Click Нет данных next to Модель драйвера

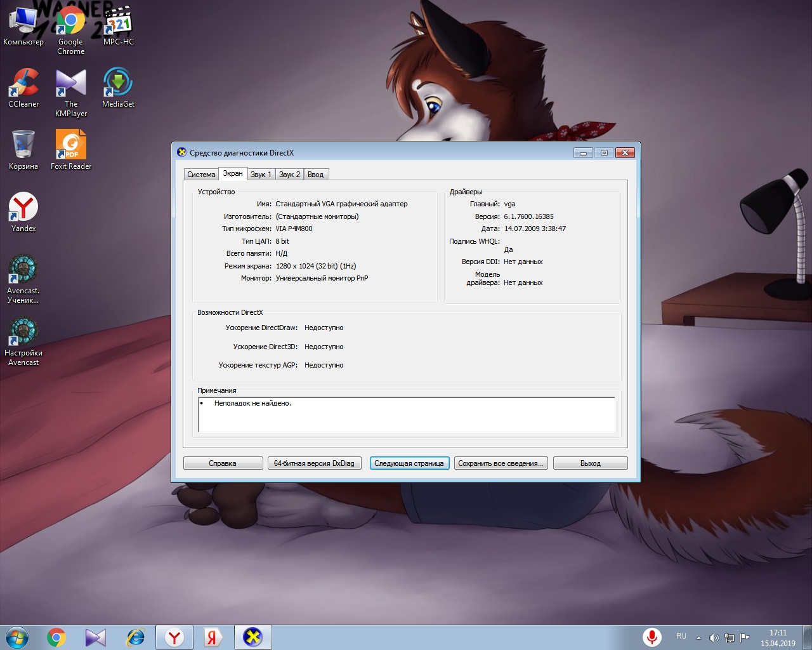tap(523, 282)
